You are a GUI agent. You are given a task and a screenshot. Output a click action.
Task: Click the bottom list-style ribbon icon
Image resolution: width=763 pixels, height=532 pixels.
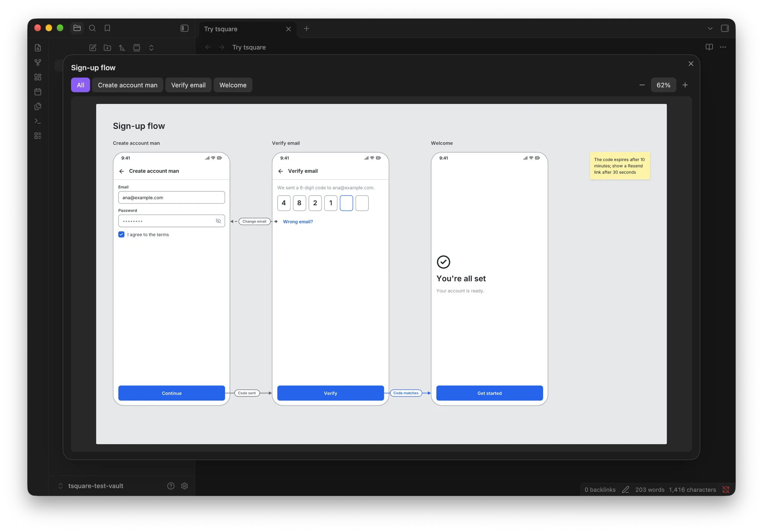coord(38,136)
